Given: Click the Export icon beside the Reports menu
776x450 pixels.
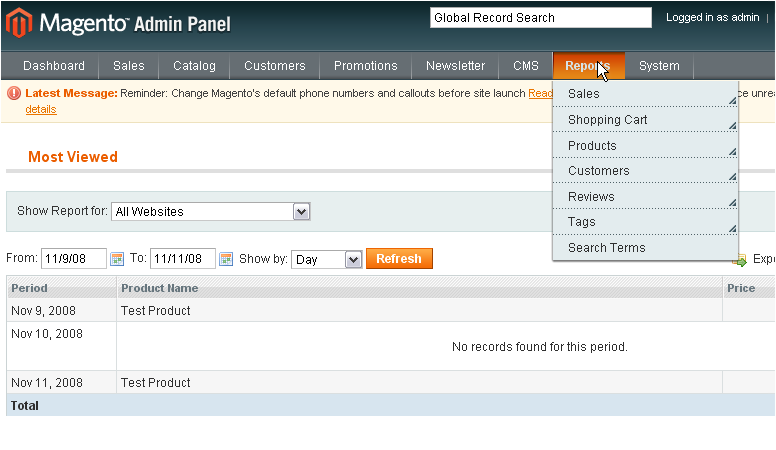Looking at the screenshot, I should [x=740, y=260].
